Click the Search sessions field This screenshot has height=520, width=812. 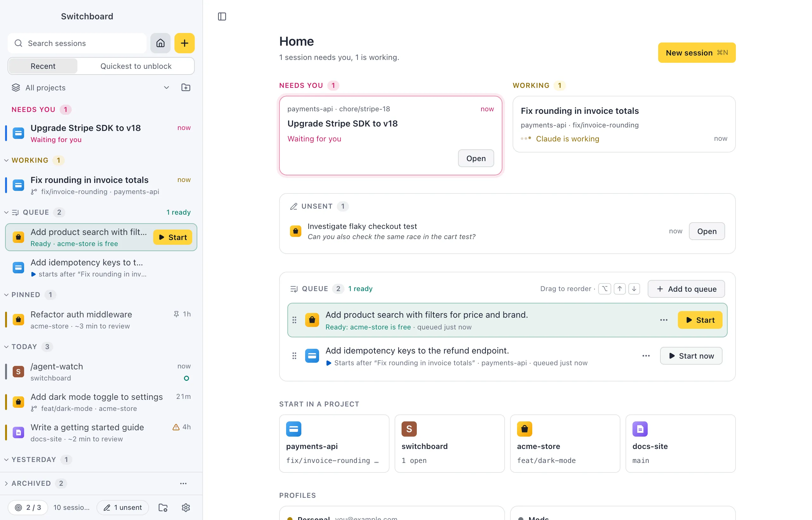(x=77, y=43)
